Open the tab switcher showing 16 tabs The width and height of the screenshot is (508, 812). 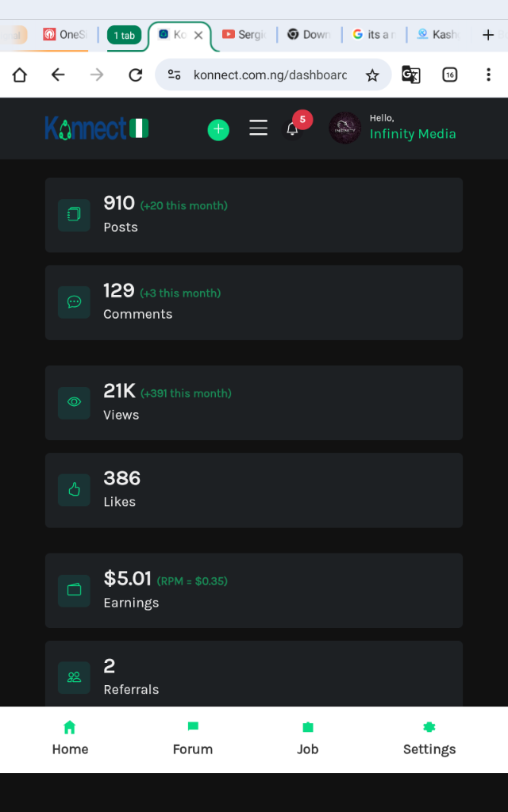tap(449, 75)
